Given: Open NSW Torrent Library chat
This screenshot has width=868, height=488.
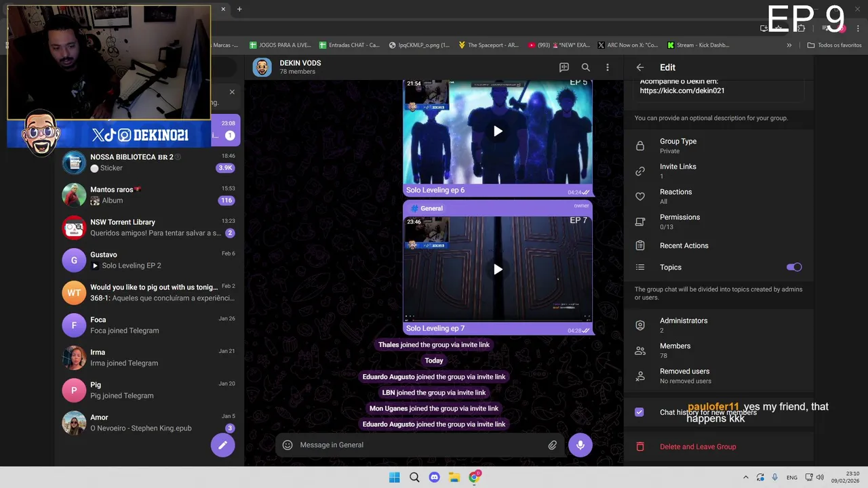Looking at the screenshot, I should click(149, 228).
